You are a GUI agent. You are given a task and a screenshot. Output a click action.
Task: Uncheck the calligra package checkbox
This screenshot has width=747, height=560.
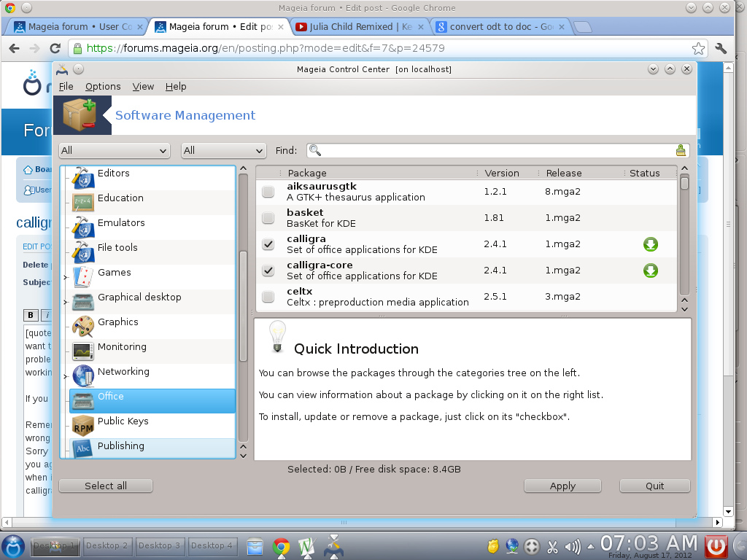click(x=268, y=244)
